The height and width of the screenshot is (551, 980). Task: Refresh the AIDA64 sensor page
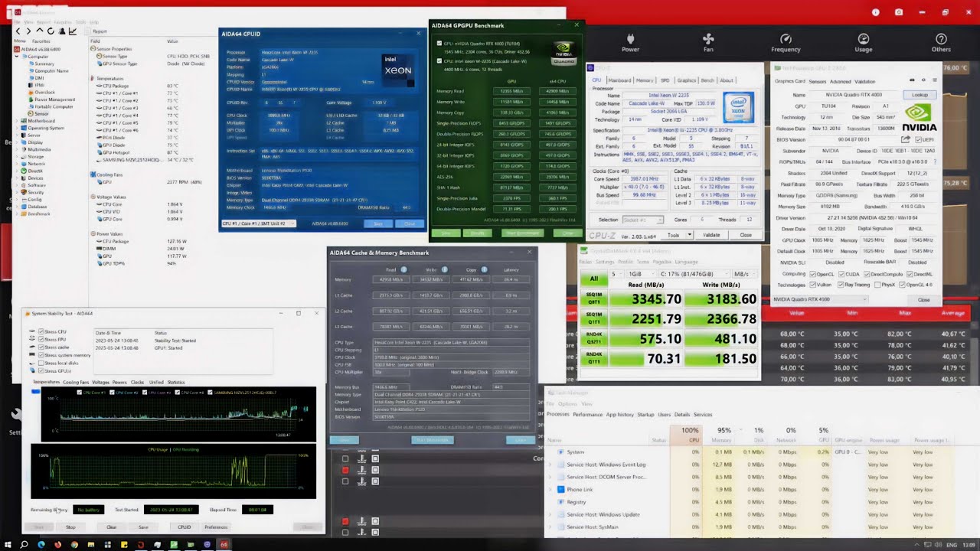pos(51,31)
